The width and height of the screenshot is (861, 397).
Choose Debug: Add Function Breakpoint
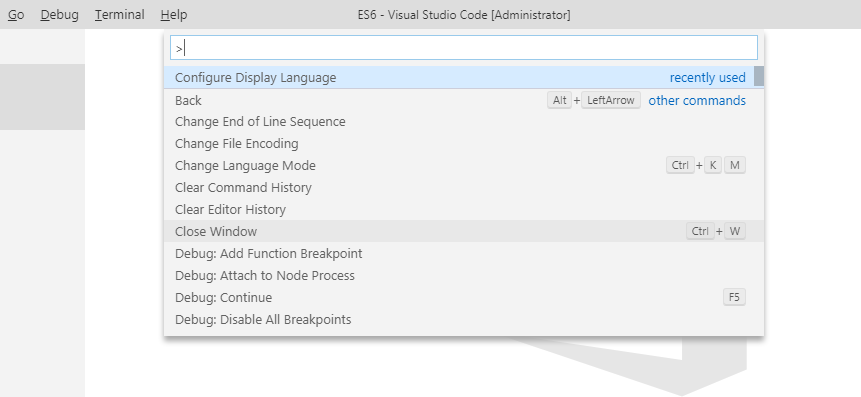(463, 254)
